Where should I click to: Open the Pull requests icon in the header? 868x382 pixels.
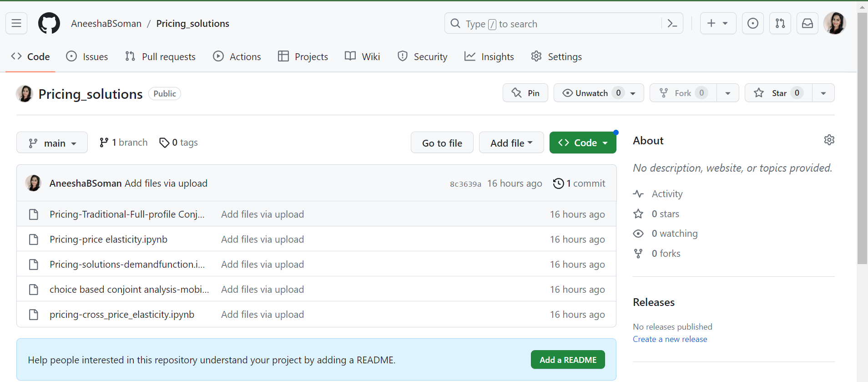[x=780, y=23]
